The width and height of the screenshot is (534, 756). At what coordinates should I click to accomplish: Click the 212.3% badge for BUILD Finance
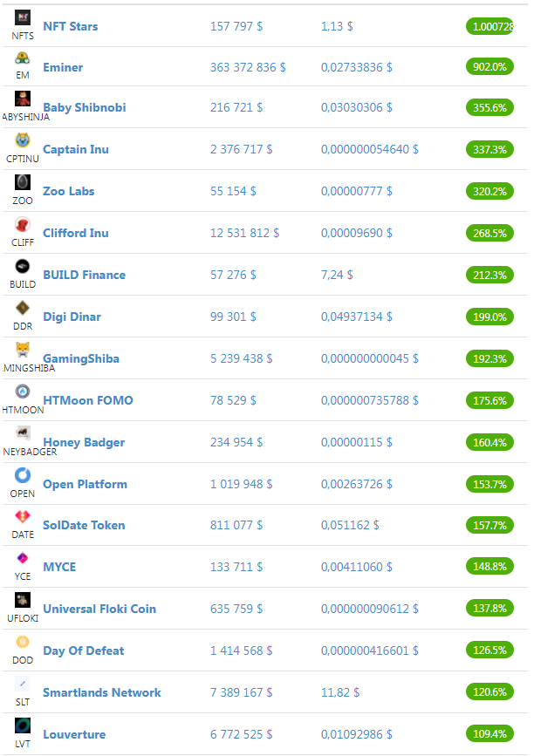(489, 276)
